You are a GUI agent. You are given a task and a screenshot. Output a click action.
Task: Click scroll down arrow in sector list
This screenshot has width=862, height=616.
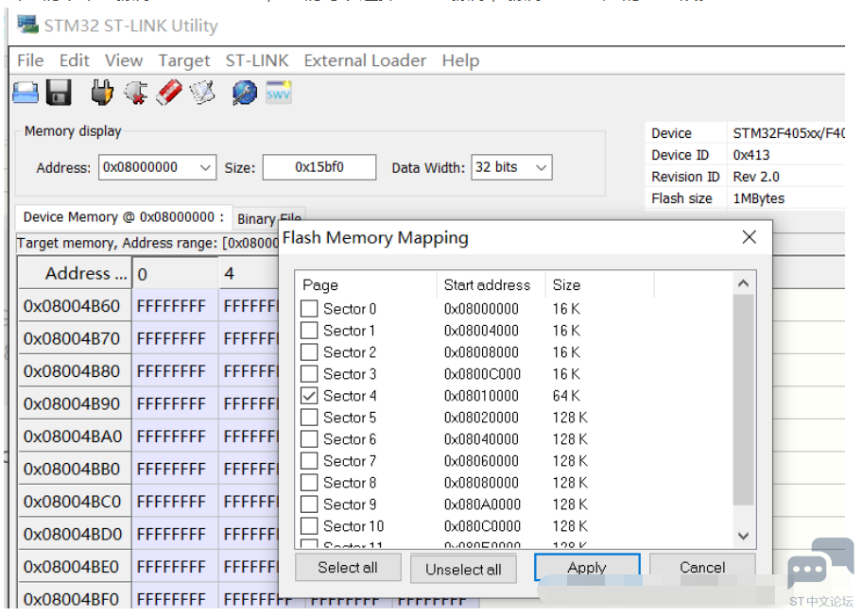[743, 536]
